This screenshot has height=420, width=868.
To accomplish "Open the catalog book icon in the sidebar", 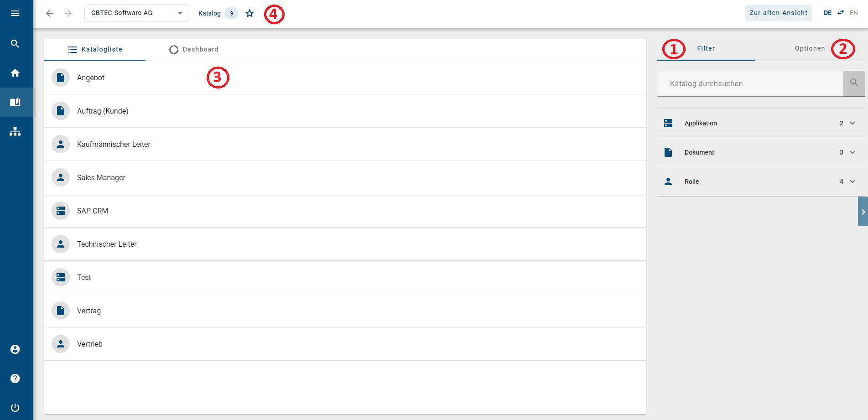I will pyautogui.click(x=15, y=102).
